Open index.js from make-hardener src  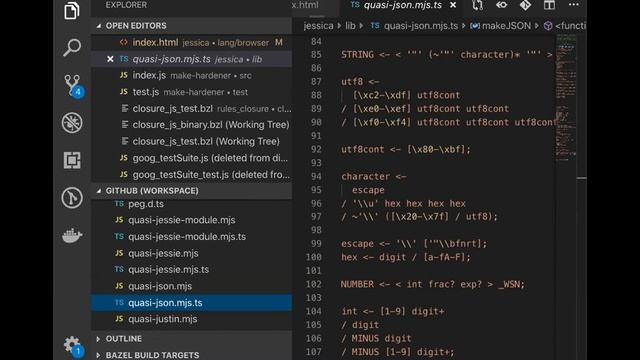pyautogui.click(x=191, y=76)
